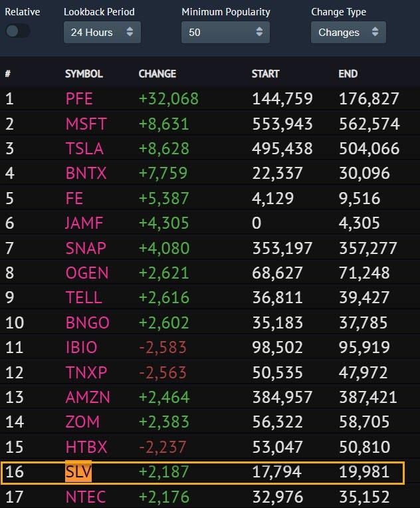The width and height of the screenshot is (420, 508).
Task: Open the TSLA symbol link
Action: click(84, 148)
